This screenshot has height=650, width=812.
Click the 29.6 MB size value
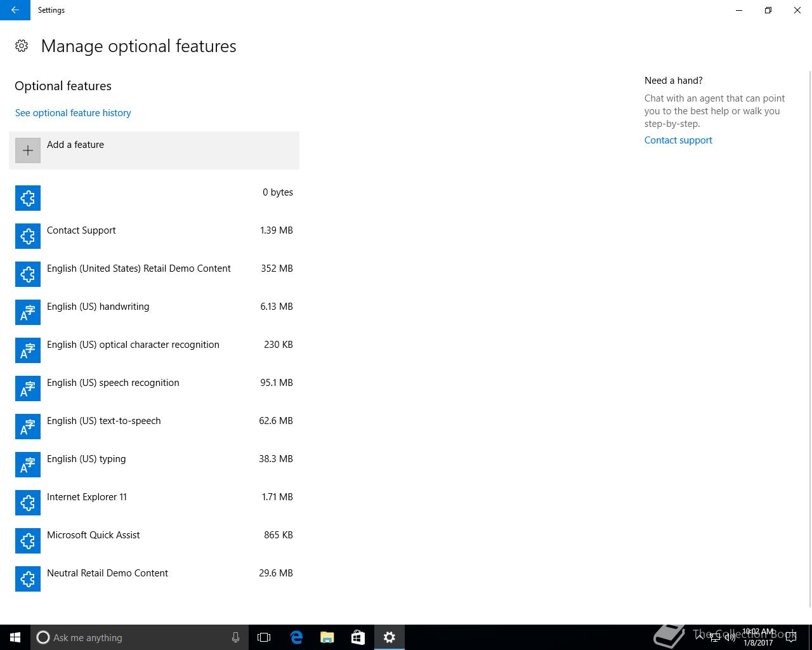click(x=276, y=573)
